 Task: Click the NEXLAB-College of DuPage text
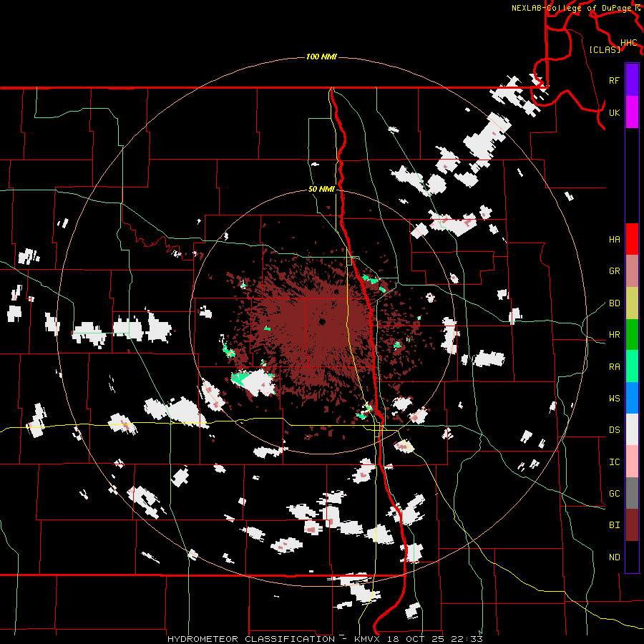click(x=571, y=8)
